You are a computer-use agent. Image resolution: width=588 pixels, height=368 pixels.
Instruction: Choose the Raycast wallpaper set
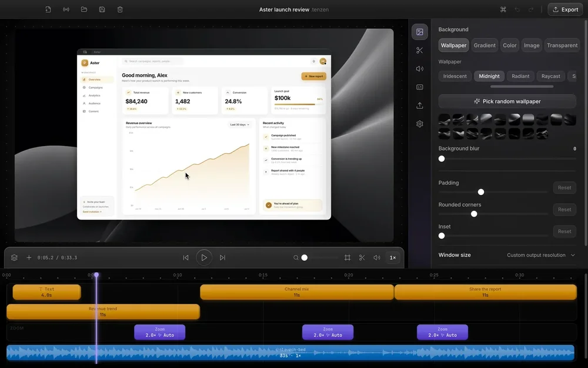point(550,76)
